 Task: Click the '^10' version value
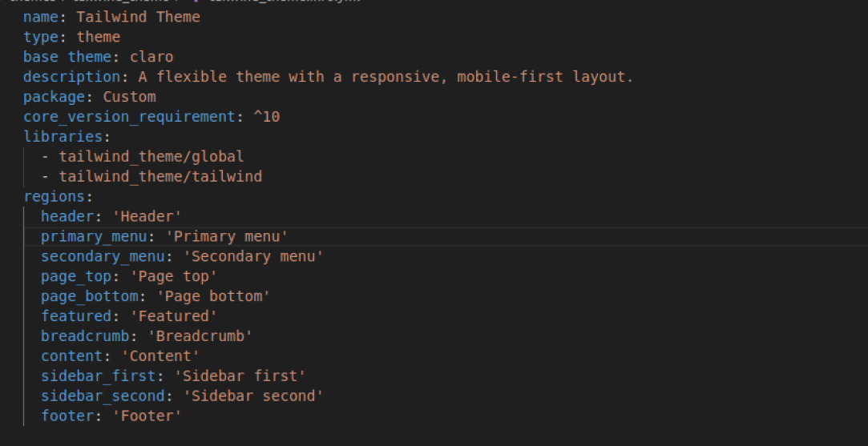click(x=266, y=117)
